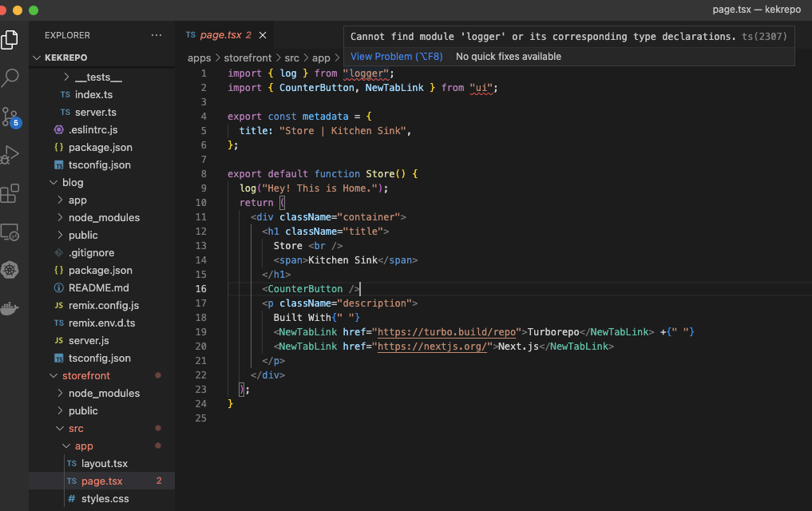This screenshot has height=511, width=812.
Task: Click the macOS green zoom button
Action: pyautogui.click(x=34, y=10)
